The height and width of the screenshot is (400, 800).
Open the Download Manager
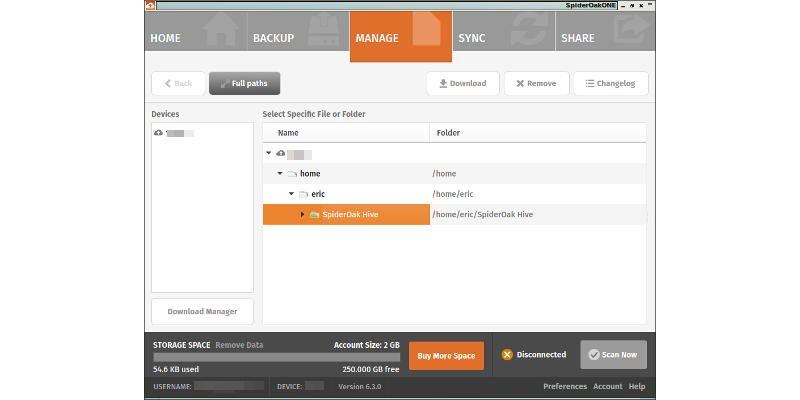[202, 312]
